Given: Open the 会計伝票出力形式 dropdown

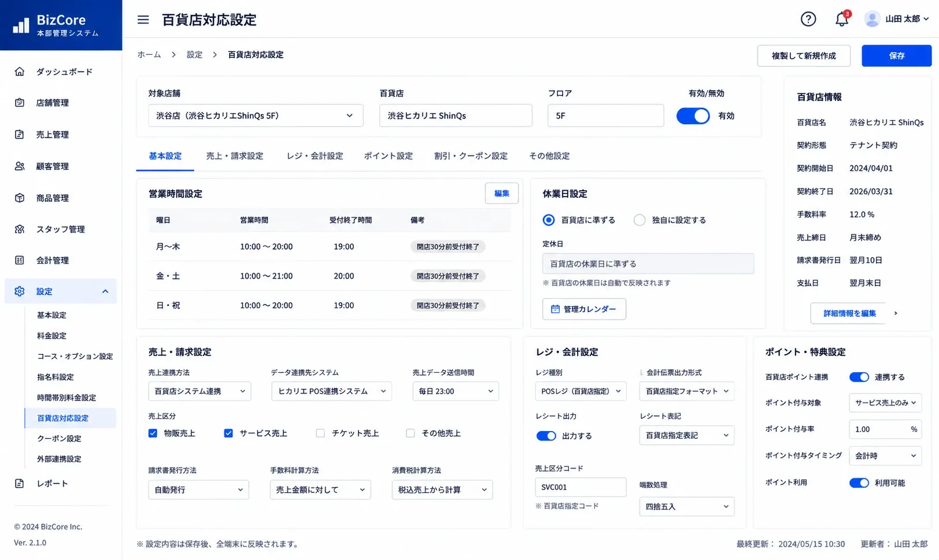Looking at the screenshot, I should click(x=687, y=391).
